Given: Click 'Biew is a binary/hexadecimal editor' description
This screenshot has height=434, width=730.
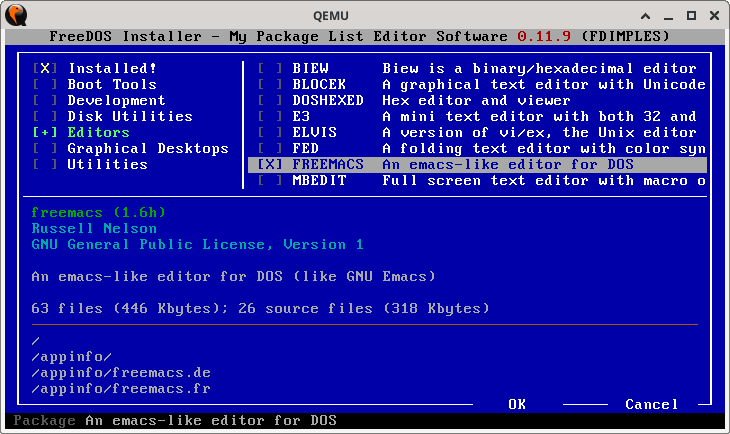Looking at the screenshot, I should click(x=539, y=68).
